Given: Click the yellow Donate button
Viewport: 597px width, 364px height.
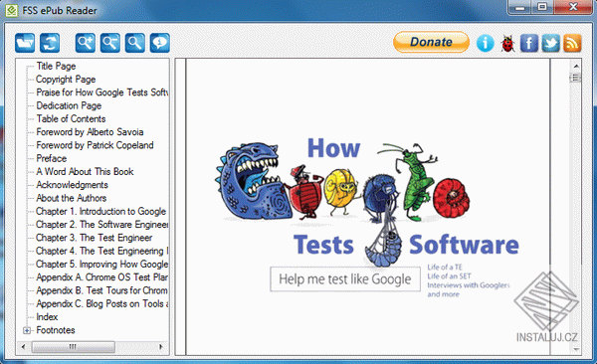Looking at the screenshot, I should pyautogui.click(x=432, y=42).
